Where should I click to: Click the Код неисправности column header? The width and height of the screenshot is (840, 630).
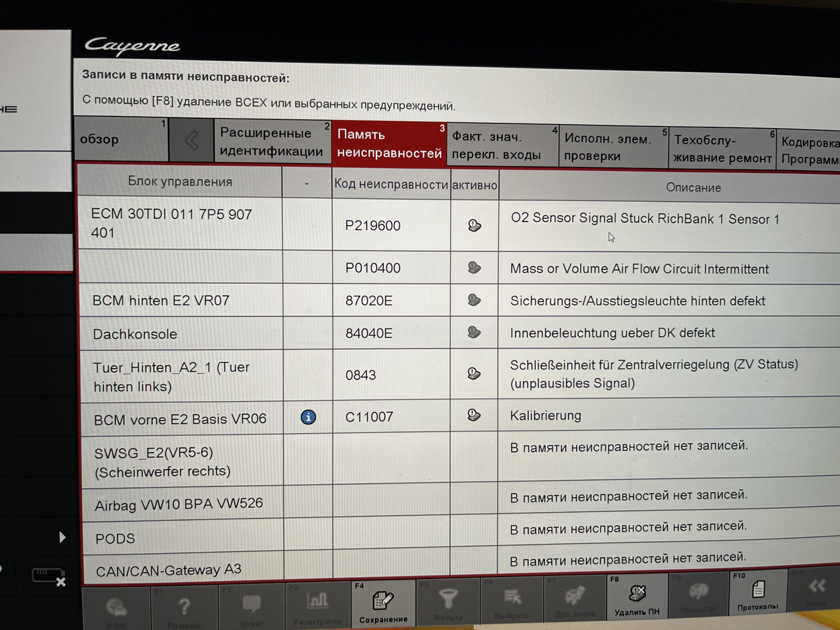(391, 184)
